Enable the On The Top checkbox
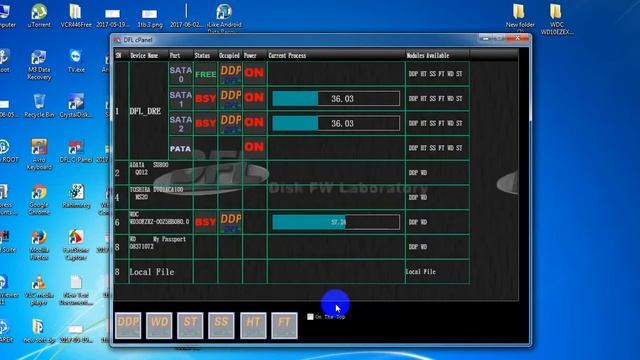 [310, 317]
